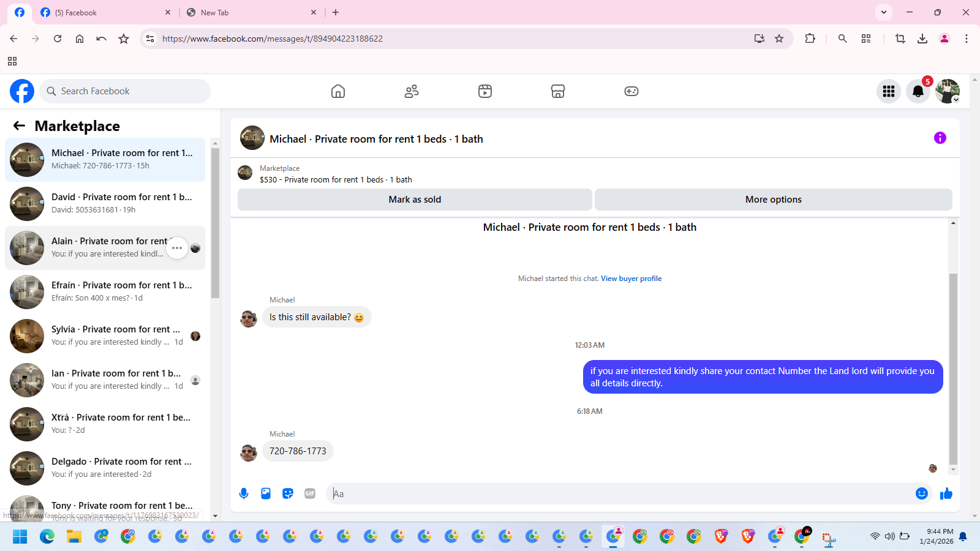980x551 pixels.
Task: Open Microsoft Edge from the taskbar
Action: tap(47, 537)
